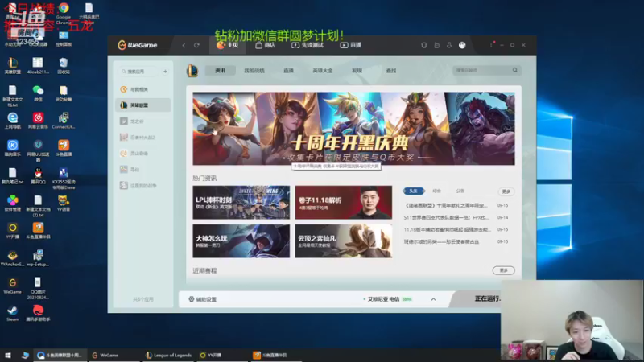644x362 pixels.
Task: Open the 11.18版本辅助 news headline
Action: point(447,230)
